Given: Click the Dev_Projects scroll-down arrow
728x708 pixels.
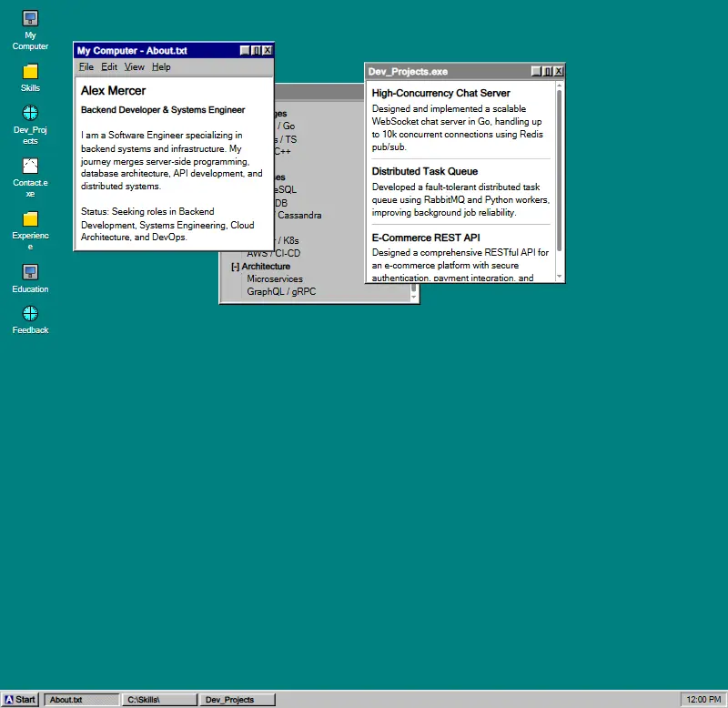Looking at the screenshot, I should [559, 277].
